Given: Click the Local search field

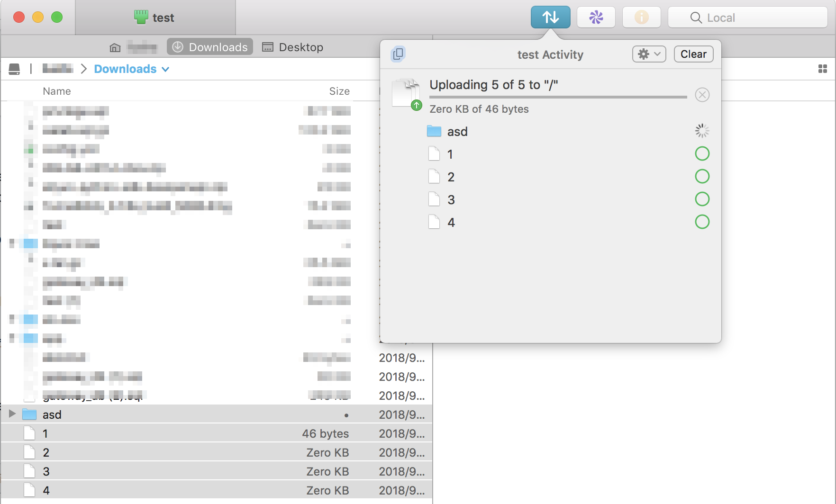Looking at the screenshot, I should (x=747, y=18).
